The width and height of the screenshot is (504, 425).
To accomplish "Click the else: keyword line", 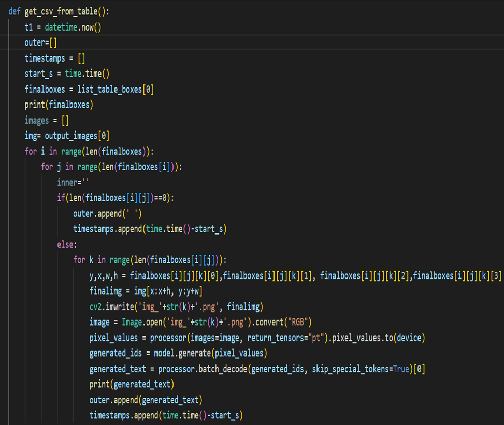I will pyautogui.click(x=67, y=245).
